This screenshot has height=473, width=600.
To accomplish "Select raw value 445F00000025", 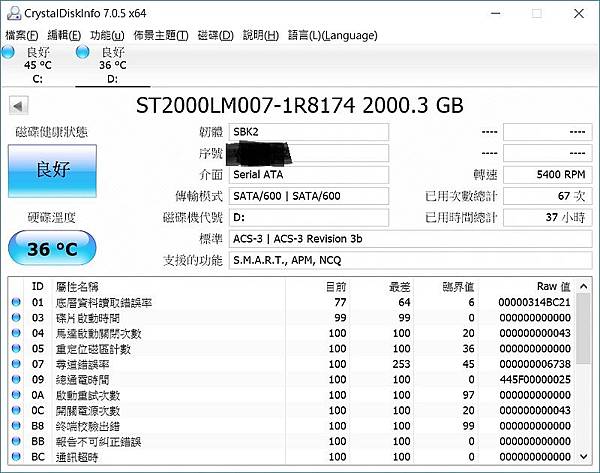I will point(535,380).
